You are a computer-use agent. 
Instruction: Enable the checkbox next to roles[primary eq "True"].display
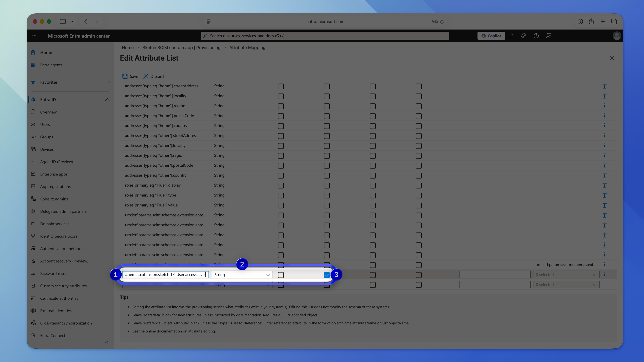[x=281, y=186]
